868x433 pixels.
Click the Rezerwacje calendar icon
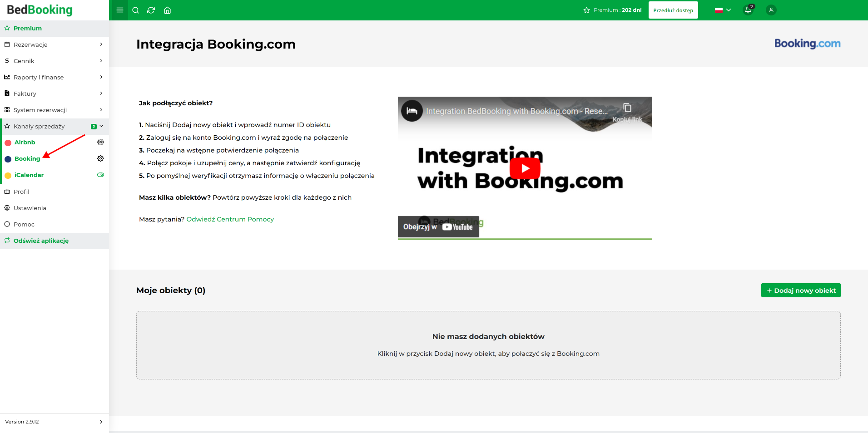(x=7, y=44)
